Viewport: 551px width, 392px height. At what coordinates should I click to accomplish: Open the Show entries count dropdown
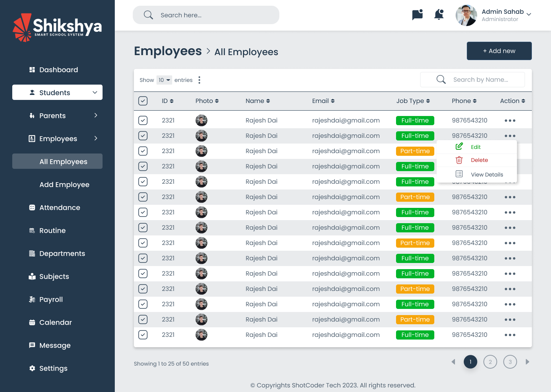(x=164, y=80)
